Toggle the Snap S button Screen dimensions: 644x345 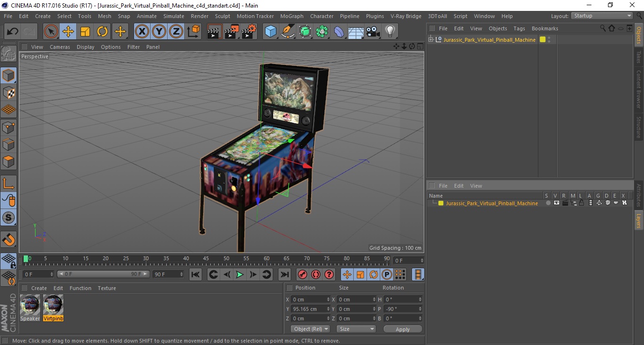click(x=9, y=218)
